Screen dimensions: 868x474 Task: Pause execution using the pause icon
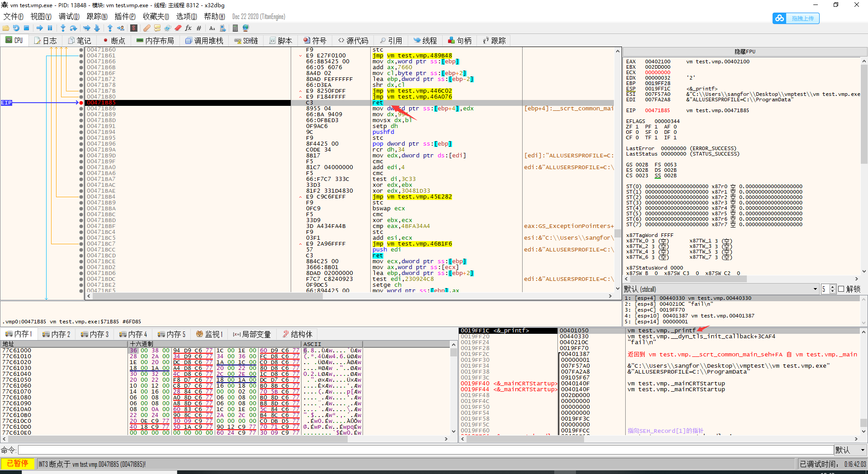click(50, 28)
